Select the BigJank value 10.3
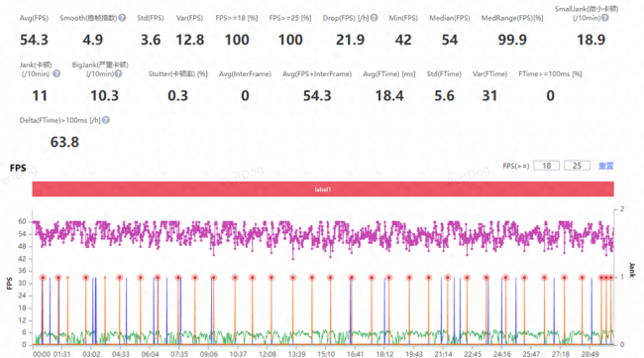The image size is (644, 358). (104, 96)
